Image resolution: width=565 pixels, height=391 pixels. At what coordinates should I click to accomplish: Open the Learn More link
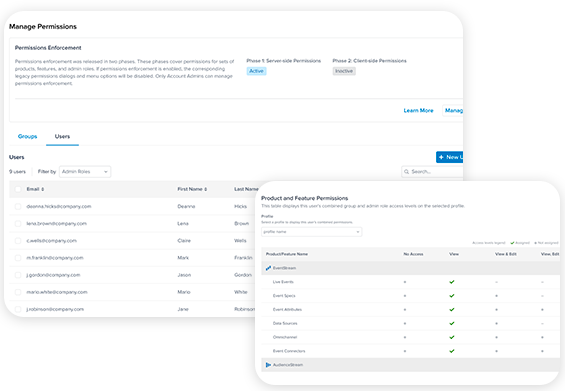click(418, 110)
